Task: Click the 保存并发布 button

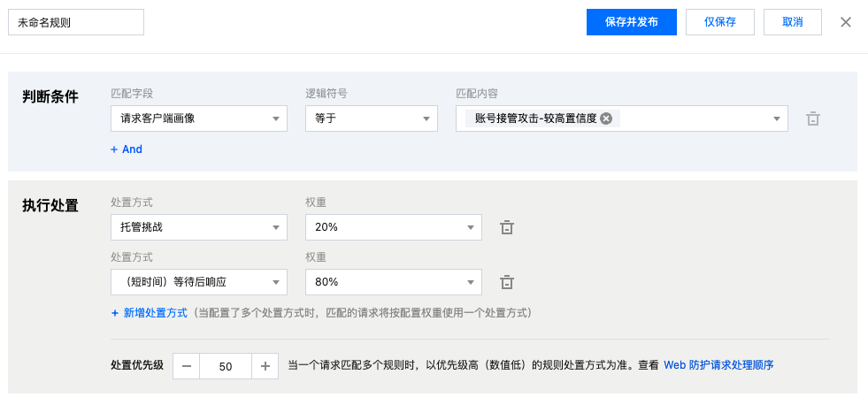Action: pos(631,22)
